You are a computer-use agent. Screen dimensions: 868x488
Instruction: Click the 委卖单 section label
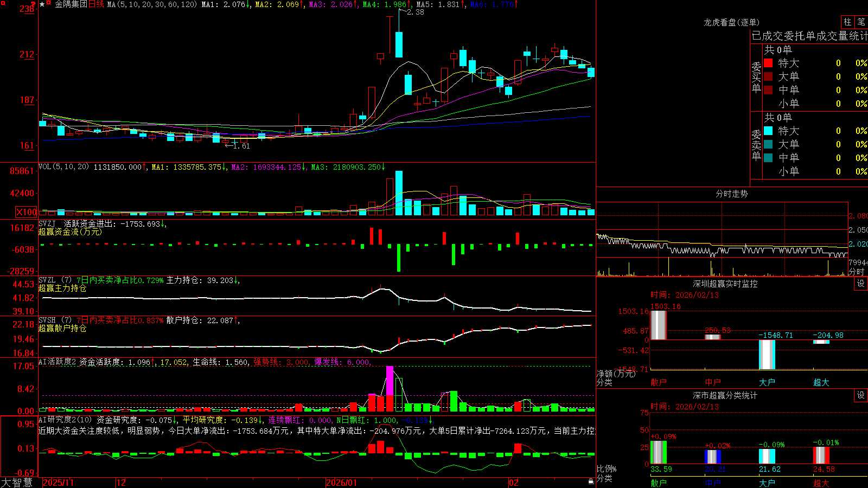tap(756, 145)
